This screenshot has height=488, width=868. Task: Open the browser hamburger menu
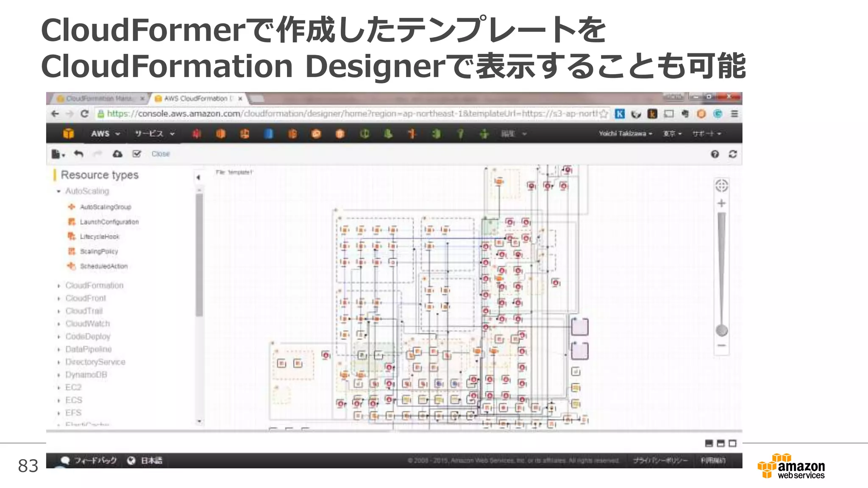point(734,114)
